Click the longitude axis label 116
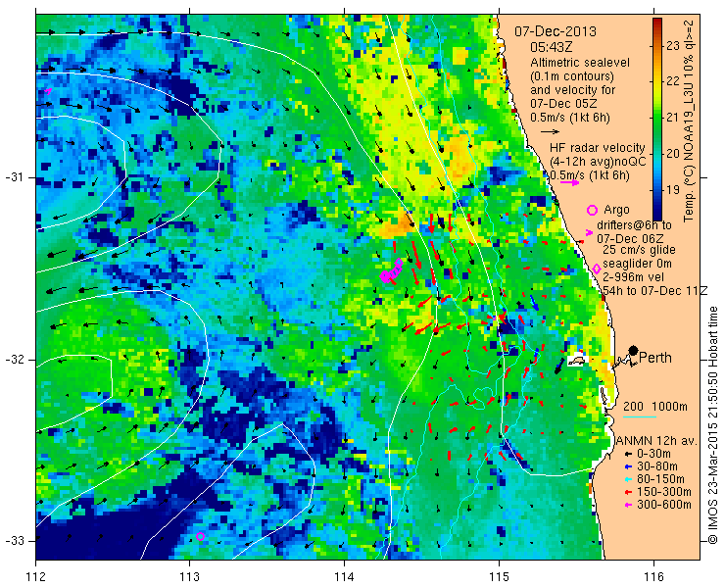 (x=653, y=577)
